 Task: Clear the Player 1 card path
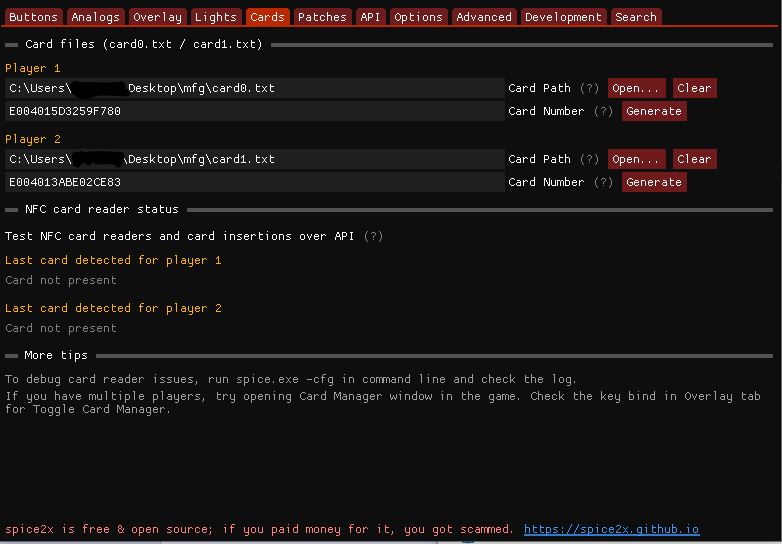tap(694, 88)
